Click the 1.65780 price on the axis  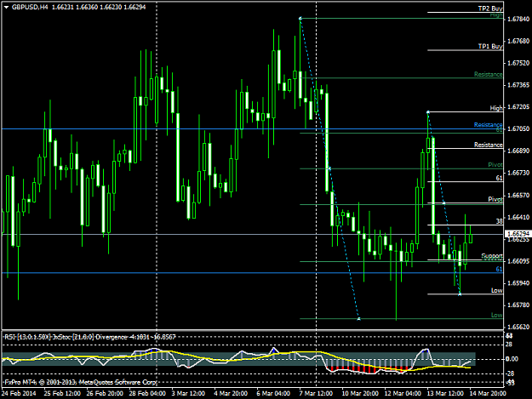click(518, 305)
